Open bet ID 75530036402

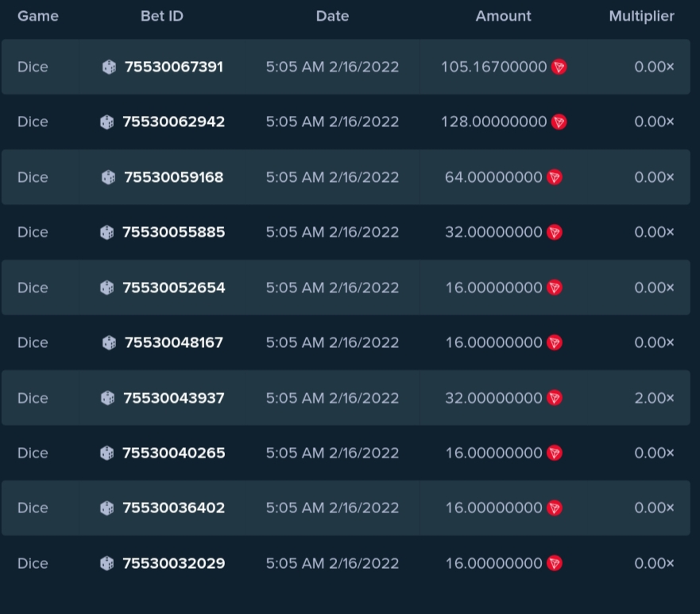point(174,508)
